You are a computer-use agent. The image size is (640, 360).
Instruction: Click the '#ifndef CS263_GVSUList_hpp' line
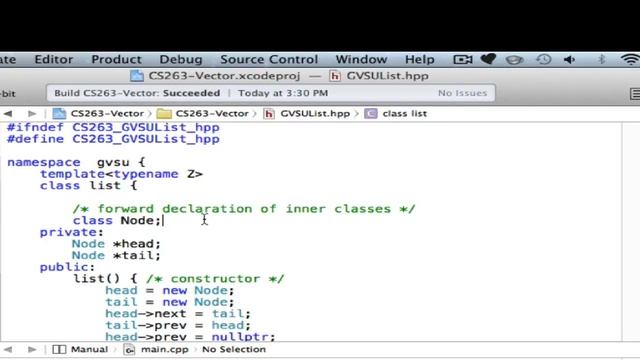coord(113,127)
